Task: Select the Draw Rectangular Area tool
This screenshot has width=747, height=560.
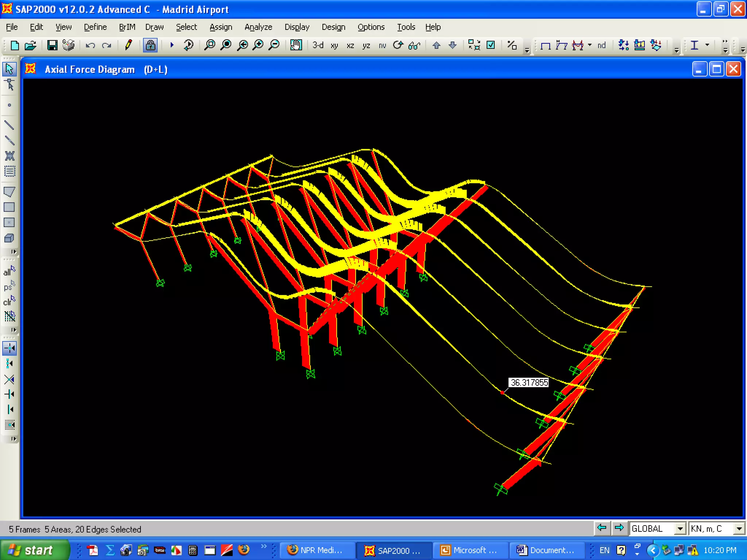Action: click(x=9, y=207)
